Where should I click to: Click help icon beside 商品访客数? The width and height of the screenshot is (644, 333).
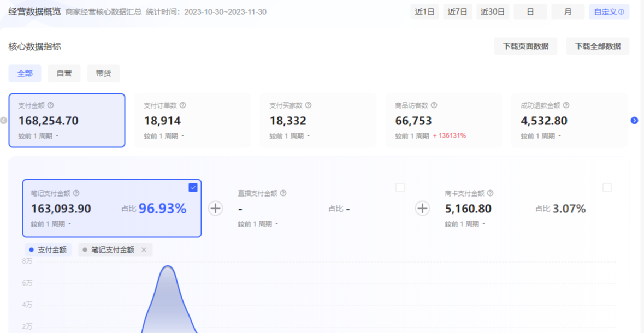tap(434, 105)
